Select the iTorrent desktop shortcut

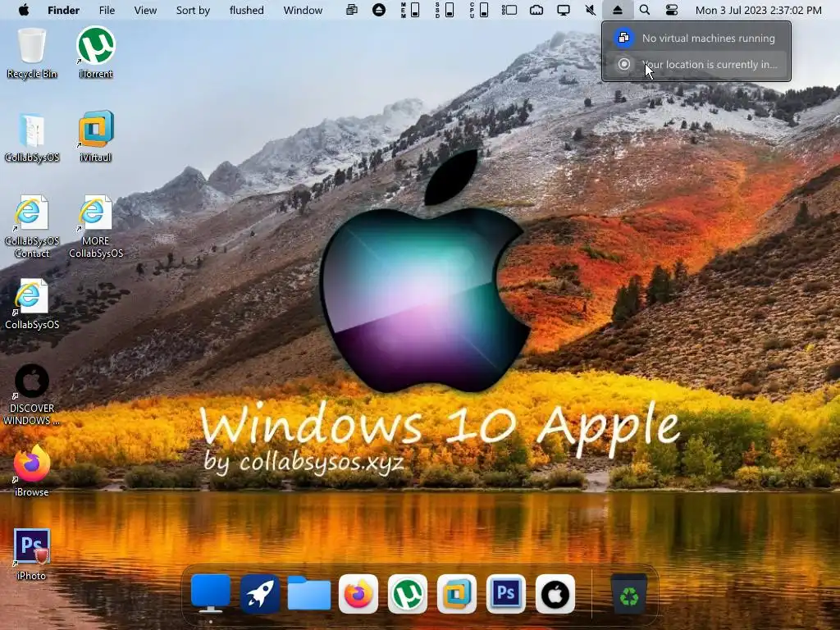[x=96, y=53]
